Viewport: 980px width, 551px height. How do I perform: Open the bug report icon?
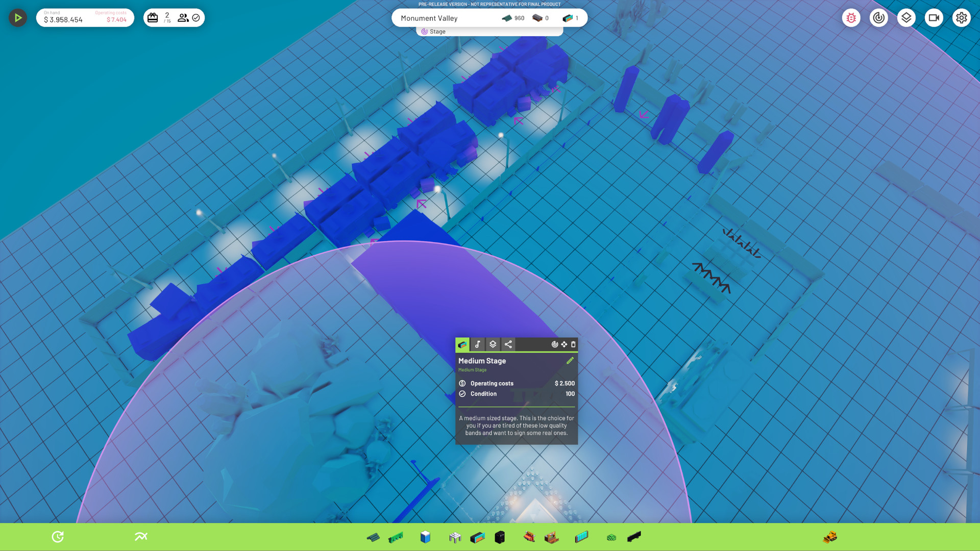click(x=851, y=18)
